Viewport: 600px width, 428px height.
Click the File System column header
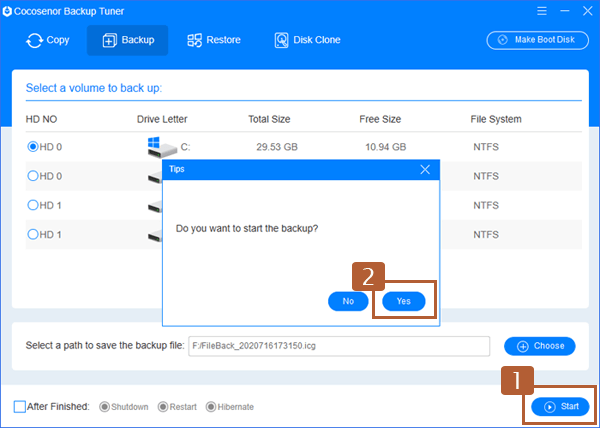496,119
